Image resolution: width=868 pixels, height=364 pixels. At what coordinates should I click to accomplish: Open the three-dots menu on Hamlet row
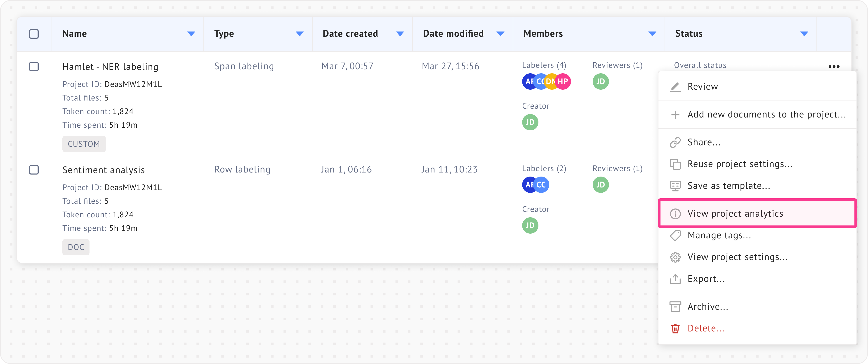834,67
